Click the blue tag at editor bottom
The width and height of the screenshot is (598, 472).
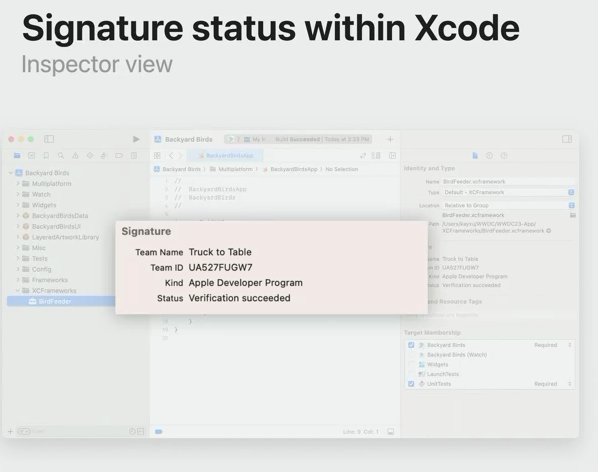coord(159,432)
